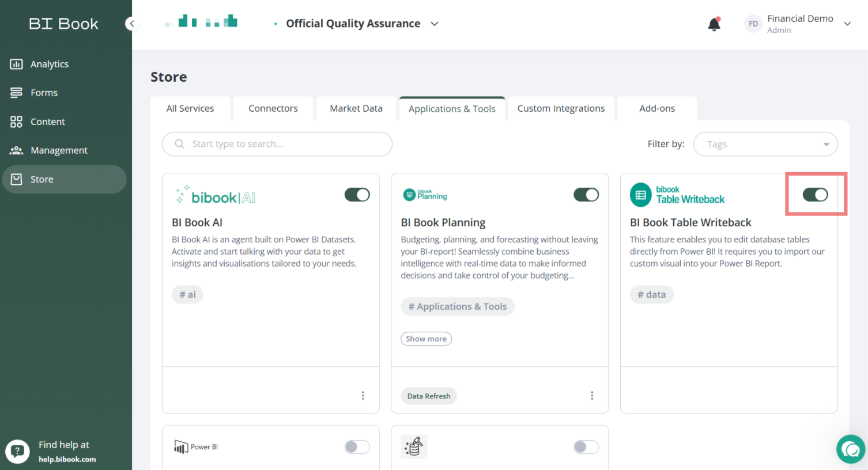Click Show more on BI Book Planning
Image resolution: width=868 pixels, height=470 pixels.
[x=426, y=339]
